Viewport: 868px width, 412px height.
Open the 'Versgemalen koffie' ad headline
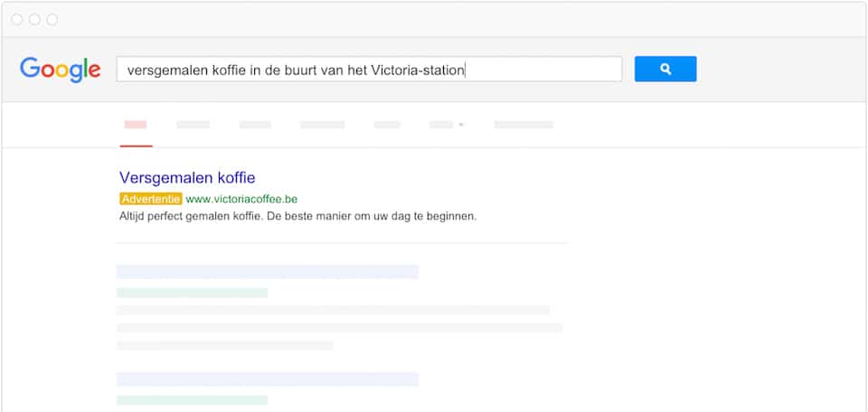click(x=187, y=177)
